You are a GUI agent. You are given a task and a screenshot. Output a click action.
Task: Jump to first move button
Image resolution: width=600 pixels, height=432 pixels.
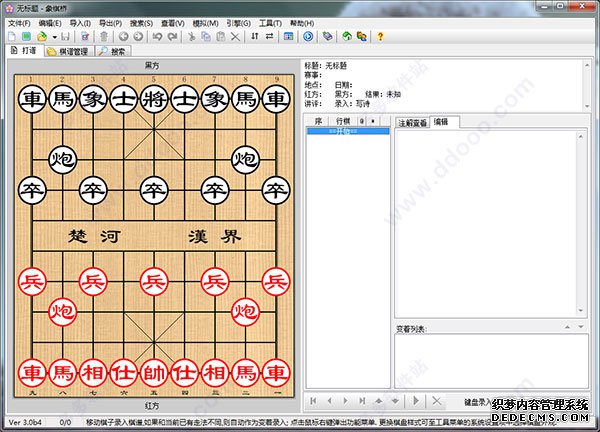[x=313, y=401]
